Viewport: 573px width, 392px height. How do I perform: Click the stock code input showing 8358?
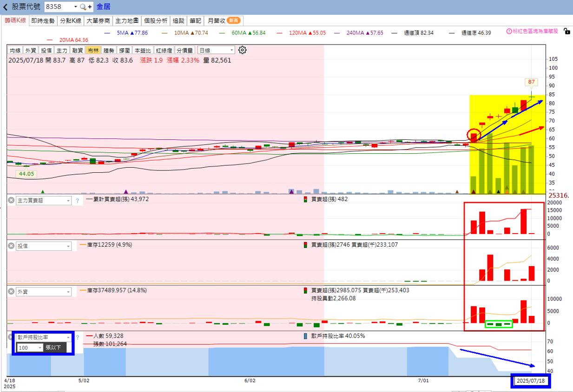coord(59,7)
